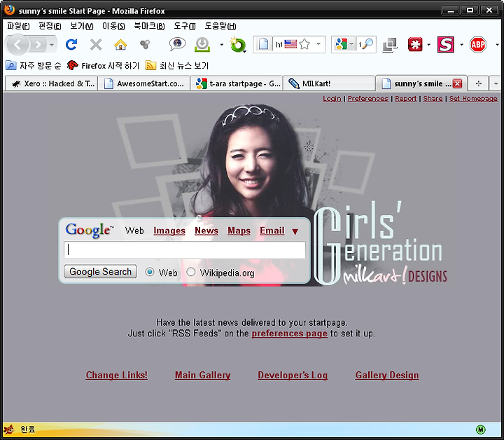Click the green M icon in the status bar
504x440 pixels.
(480, 429)
